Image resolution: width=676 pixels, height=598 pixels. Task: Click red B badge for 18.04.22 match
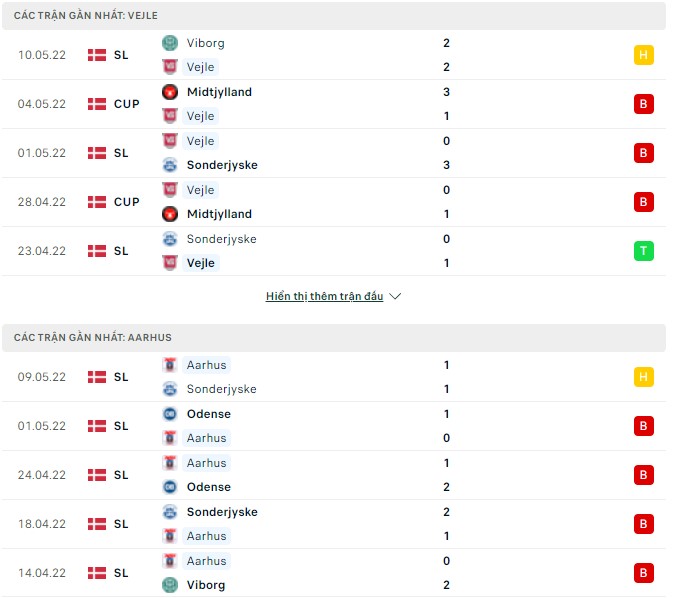point(644,524)
